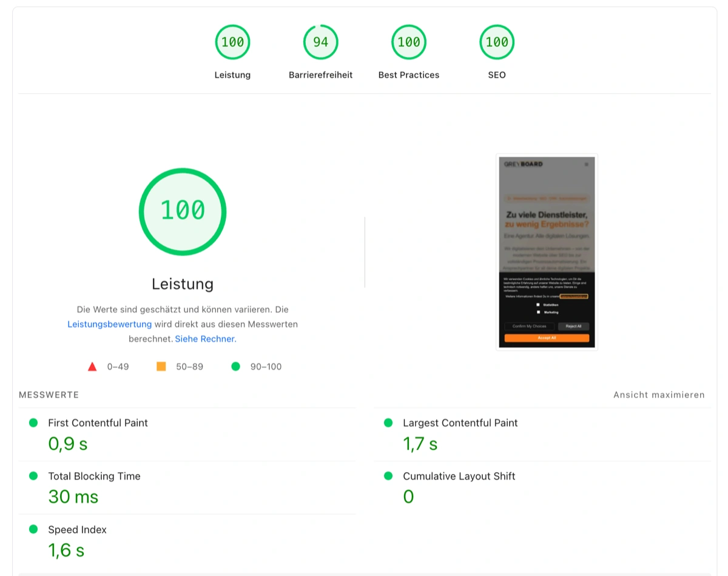Click the 1,6 s metric value
Screen dimensions: 728x576
coord(66,551)
